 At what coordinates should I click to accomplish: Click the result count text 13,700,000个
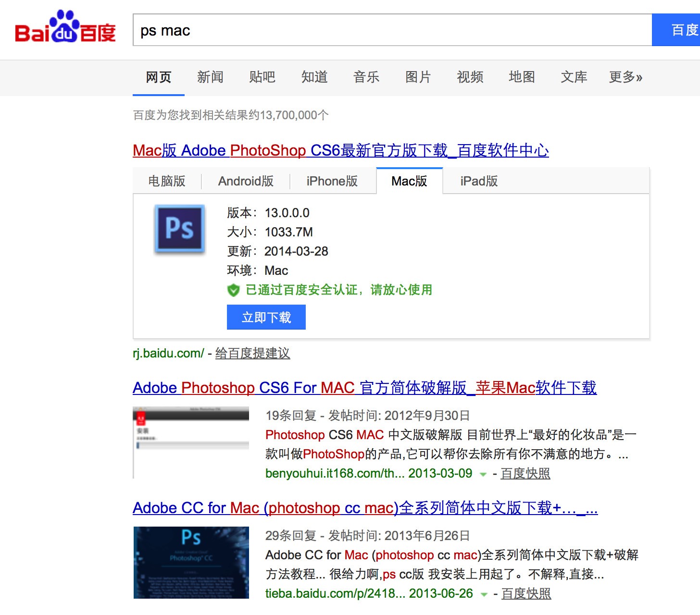pyautogui.click(x=294, y=115)
